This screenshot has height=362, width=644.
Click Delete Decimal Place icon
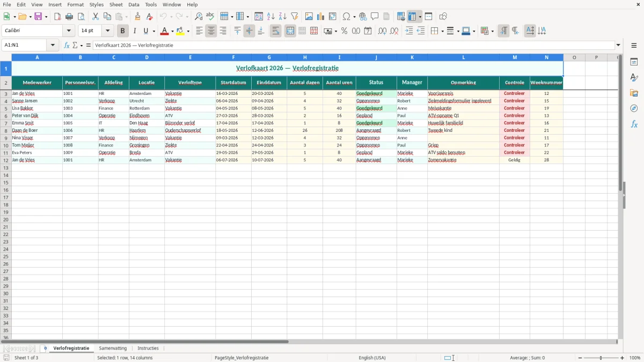point(394,31)
